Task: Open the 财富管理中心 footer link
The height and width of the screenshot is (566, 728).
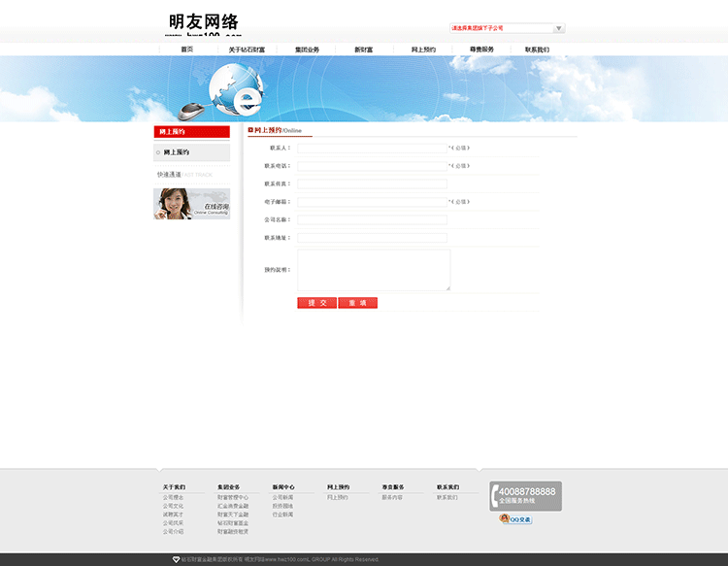Action: (233, 497)
